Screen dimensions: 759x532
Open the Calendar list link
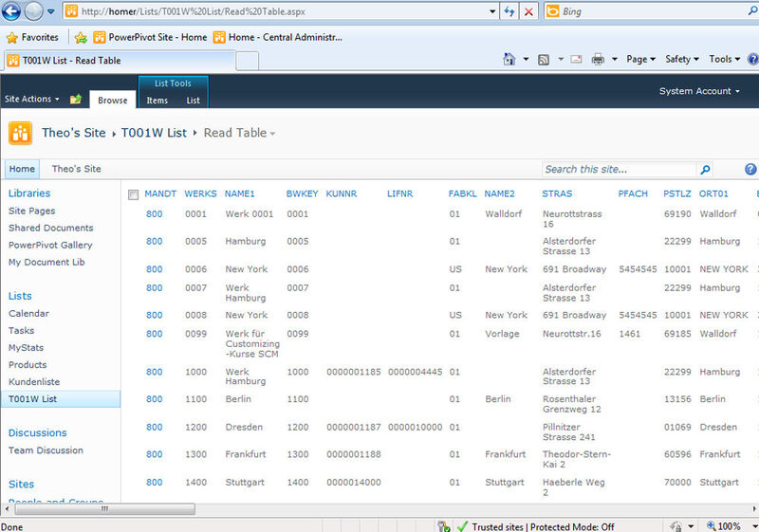click(x=28, y=313)
